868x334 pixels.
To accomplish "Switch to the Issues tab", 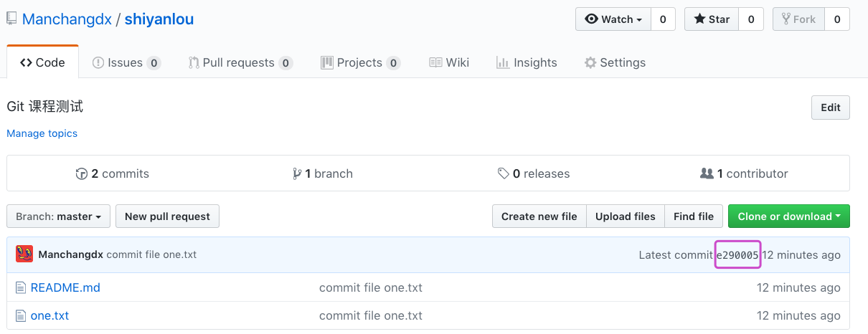I will (126, 63).
